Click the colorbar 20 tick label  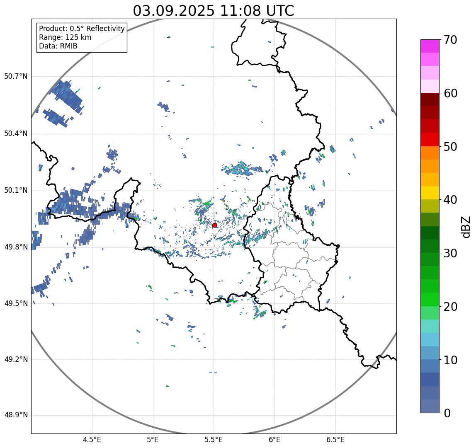click(x=450, y=307)
